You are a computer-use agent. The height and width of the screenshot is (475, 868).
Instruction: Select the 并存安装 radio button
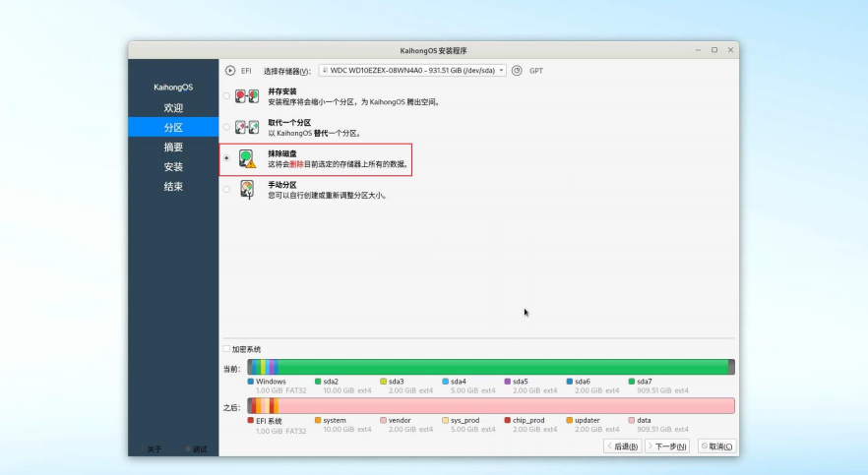pos(227,96)
